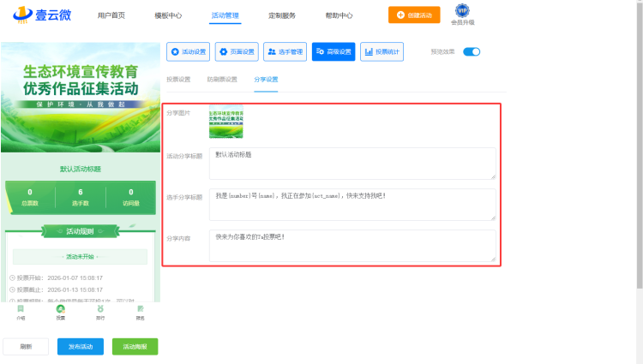The height and width of the screenshot is (364, 643).
Task: Open 页面设置 page settings
Action: (236, 52)
